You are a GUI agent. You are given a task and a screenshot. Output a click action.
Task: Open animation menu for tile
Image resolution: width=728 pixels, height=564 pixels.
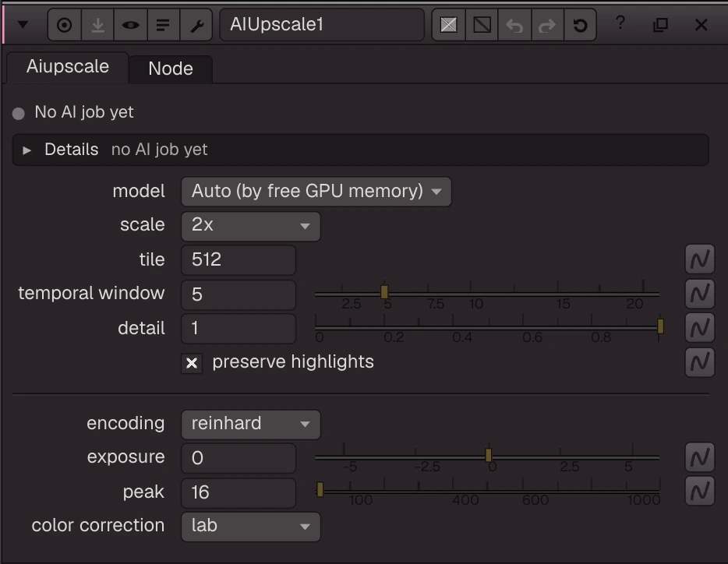[700, 259]
